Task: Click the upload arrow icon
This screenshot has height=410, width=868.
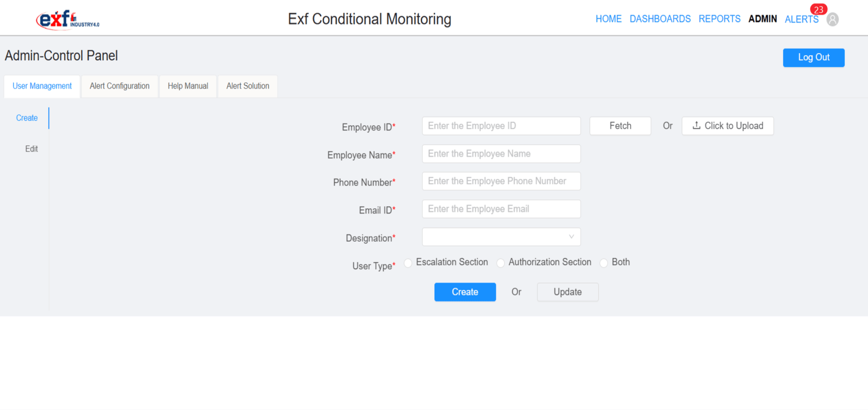Action: pos(696,125)
